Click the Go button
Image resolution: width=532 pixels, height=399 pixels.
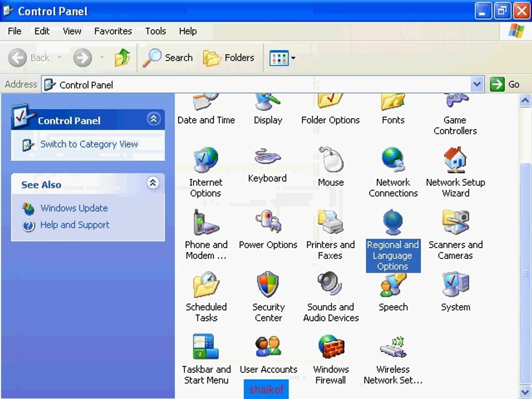(504, 84)
